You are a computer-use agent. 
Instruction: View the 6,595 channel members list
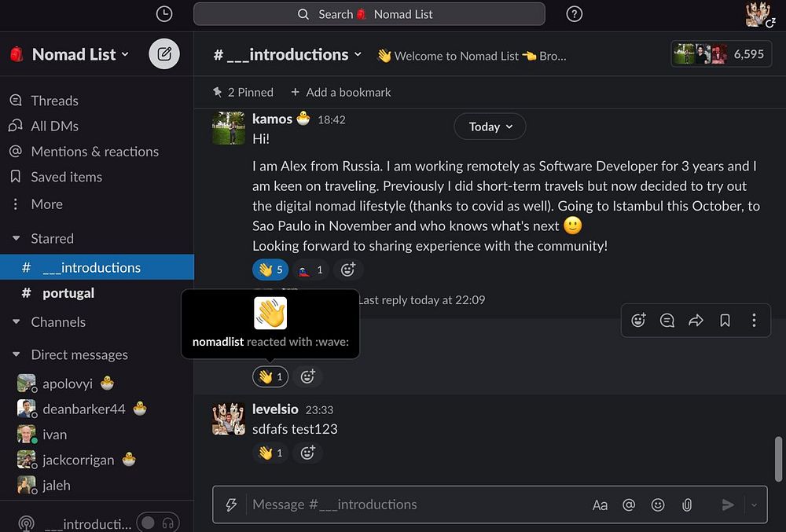tap(721, 54)
